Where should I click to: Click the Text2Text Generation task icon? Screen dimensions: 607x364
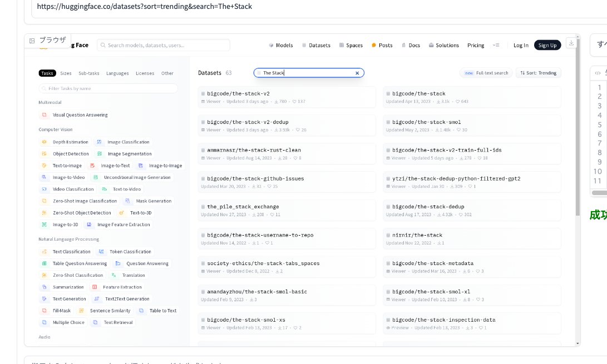[x=97, y=299]
